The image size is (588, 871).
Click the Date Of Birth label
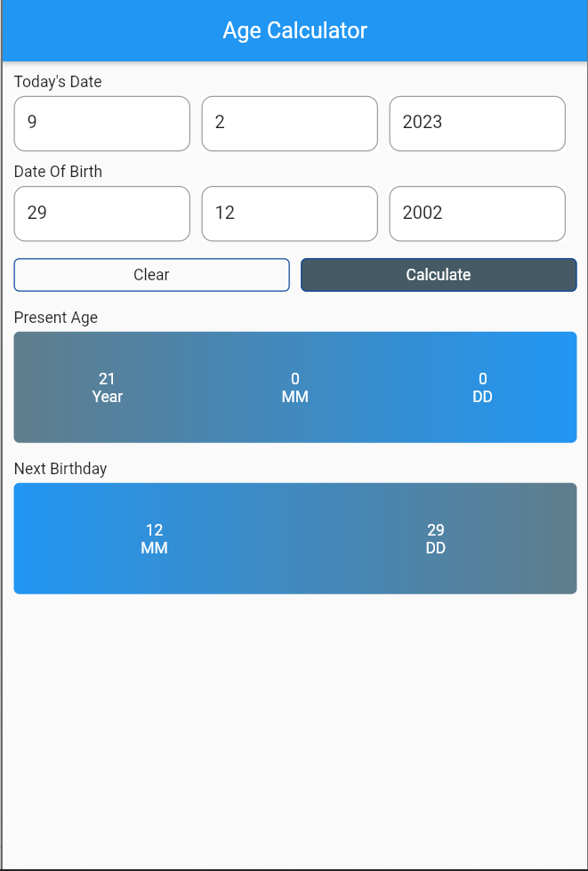(x=58, y=172)
